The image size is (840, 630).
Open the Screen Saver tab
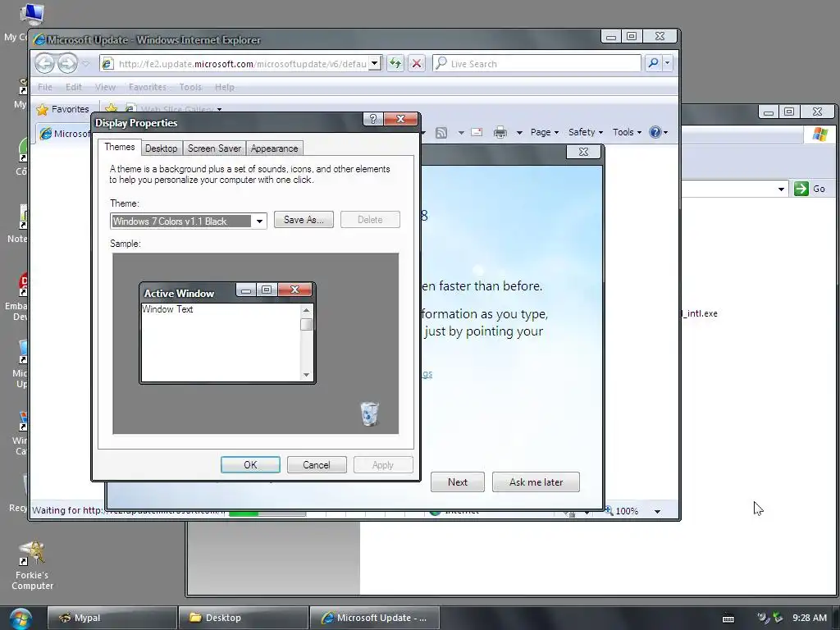tap(214, 148)
